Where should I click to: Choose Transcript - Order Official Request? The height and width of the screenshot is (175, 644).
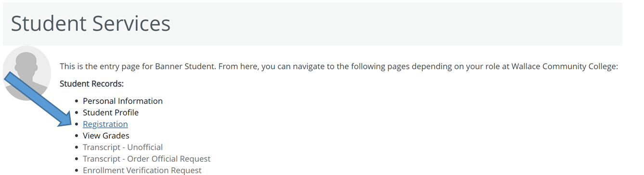[x=147, y=159]
